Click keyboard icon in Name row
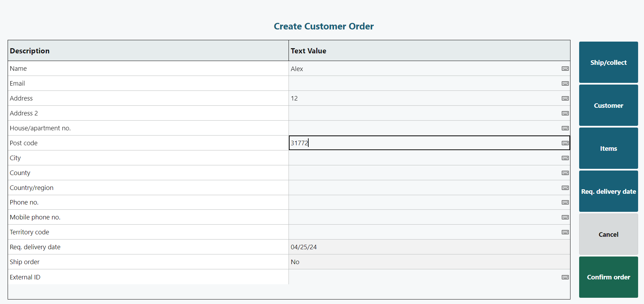 [565, 69]
